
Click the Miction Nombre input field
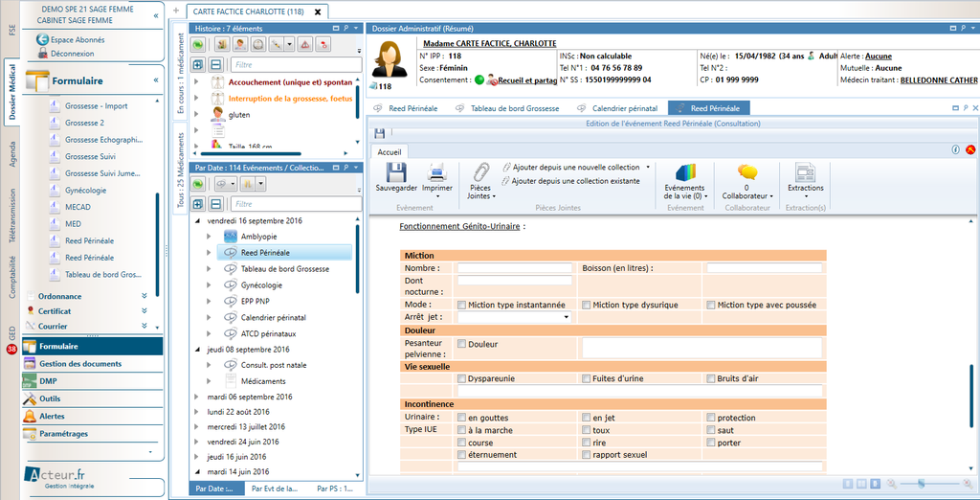click(x=514, y=268)
